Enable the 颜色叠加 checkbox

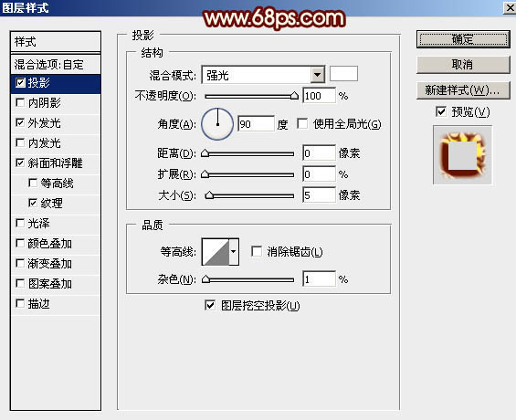[x=20, y=244]
